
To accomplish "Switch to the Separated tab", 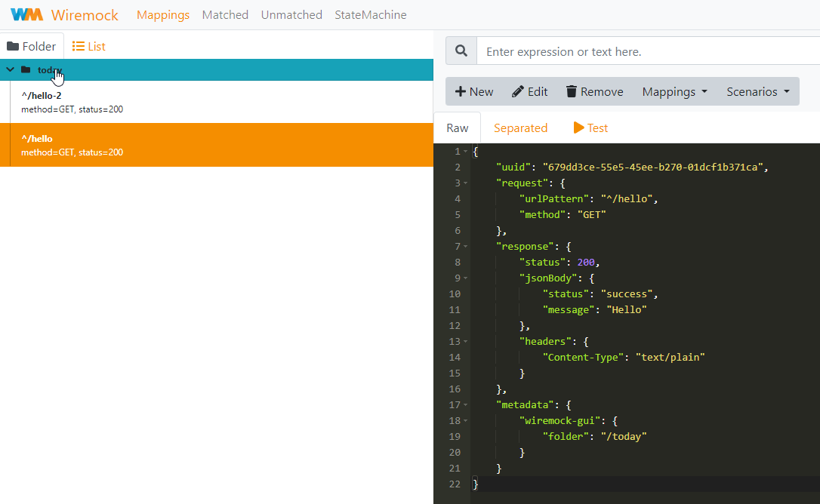I will [x=520, y=128].
